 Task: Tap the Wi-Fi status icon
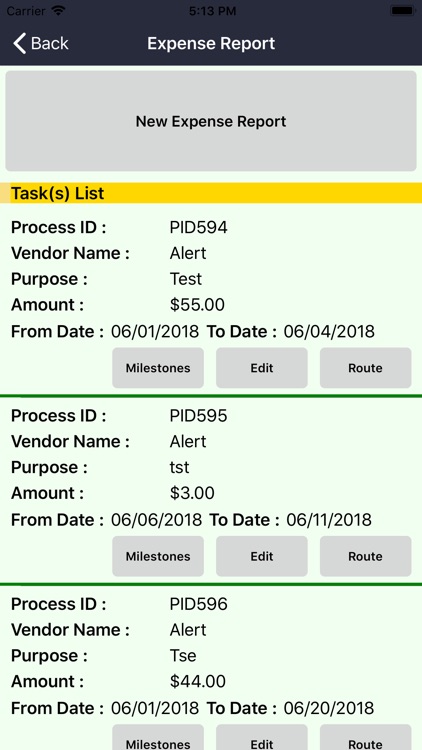tap(58, 11)
